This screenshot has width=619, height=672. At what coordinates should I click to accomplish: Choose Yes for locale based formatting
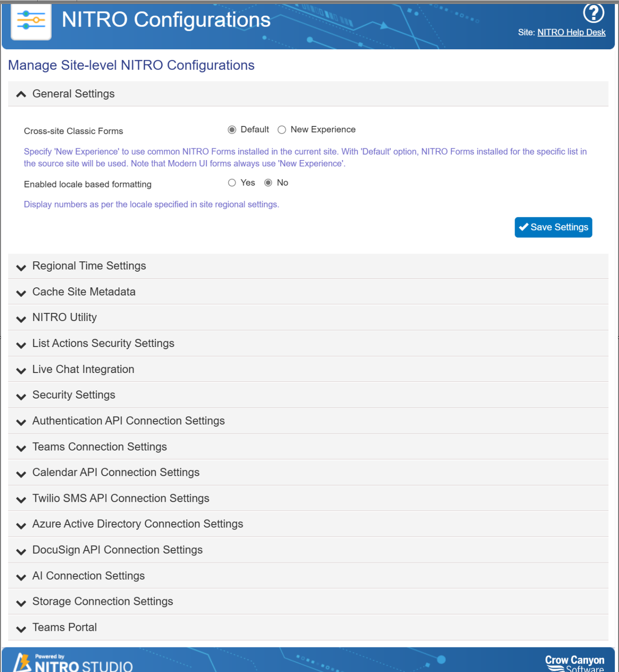(x=232, y=183)
